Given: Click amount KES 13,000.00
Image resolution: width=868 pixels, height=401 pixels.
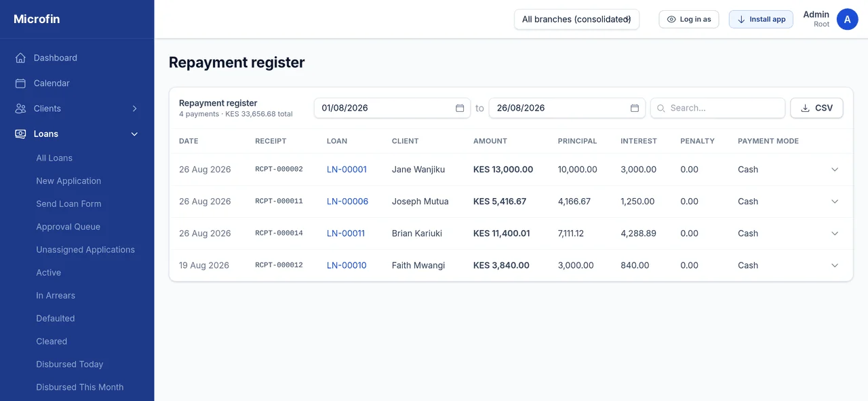Looking at the screenshot, I should coord(503,170).
